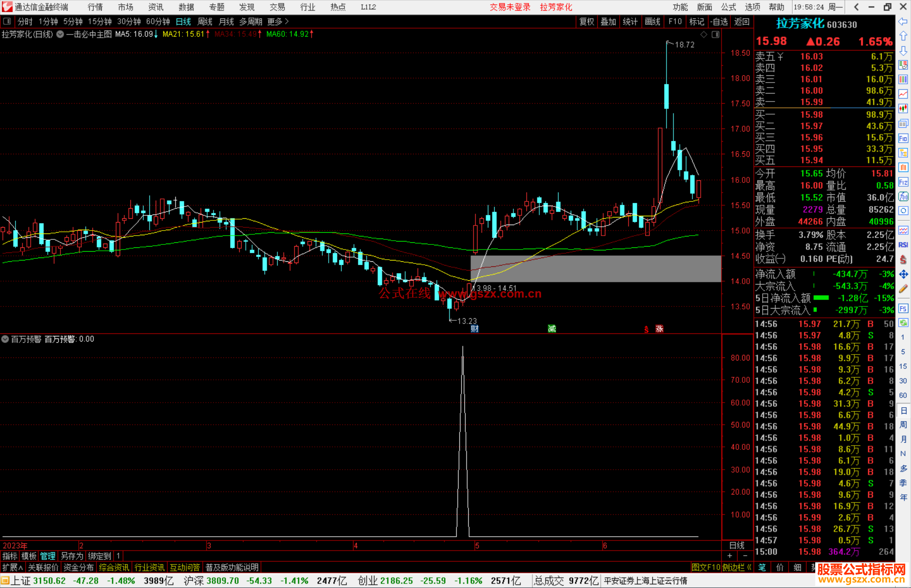Toggle panel icon left of 分时
This screenshot has width=911, height=588.
point(7,21)
